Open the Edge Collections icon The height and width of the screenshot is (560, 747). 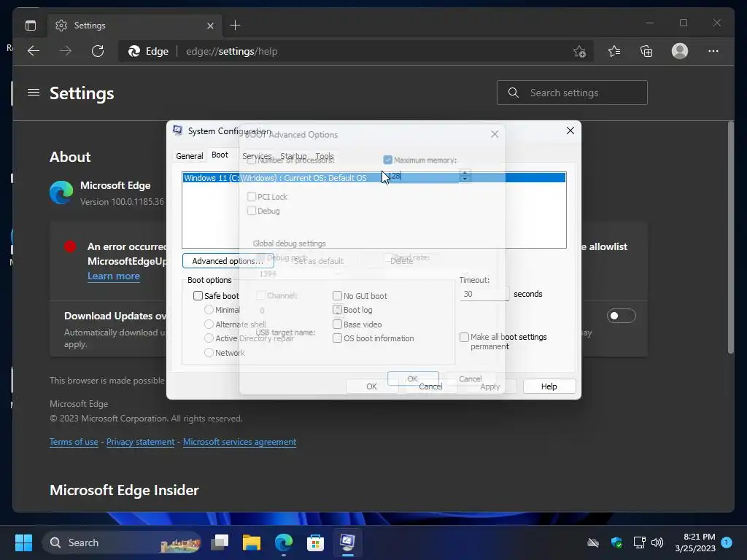point(646,51)
